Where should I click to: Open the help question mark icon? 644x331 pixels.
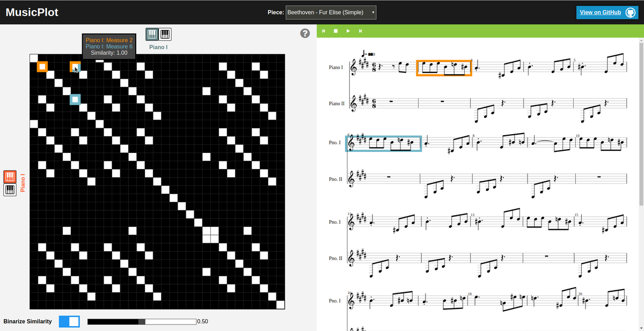305,33
